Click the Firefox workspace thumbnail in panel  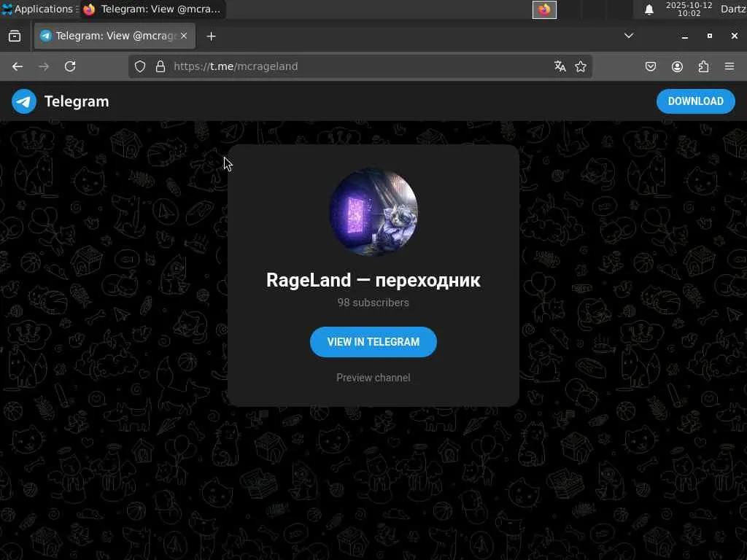(x=544, y=9)
